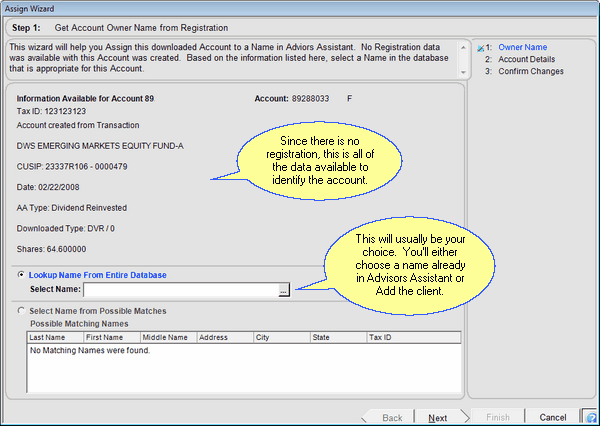This screenshot has width=600, height=426.
Task: Open the Select Name browse button
Action: point(284,290)
